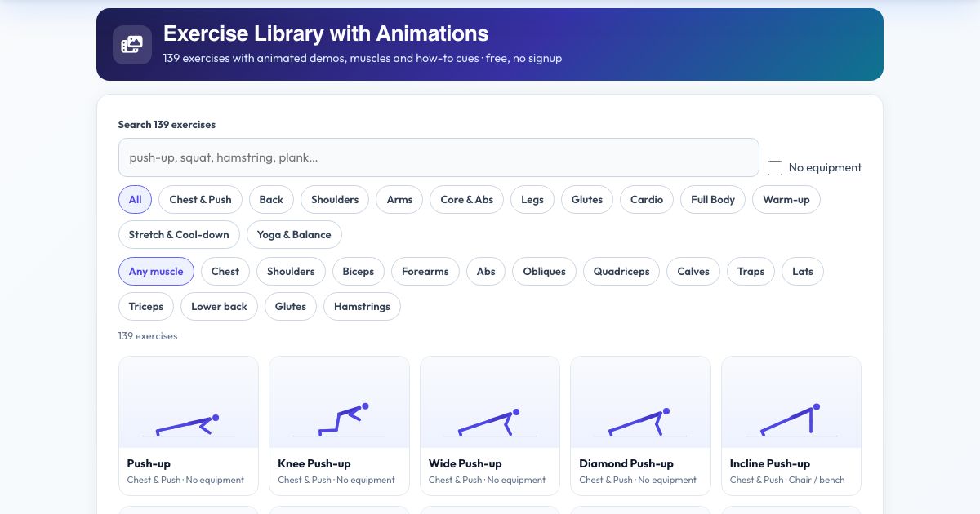Select Shoulders in the muscle filter row
980x514 pixels.
point(291,271)
